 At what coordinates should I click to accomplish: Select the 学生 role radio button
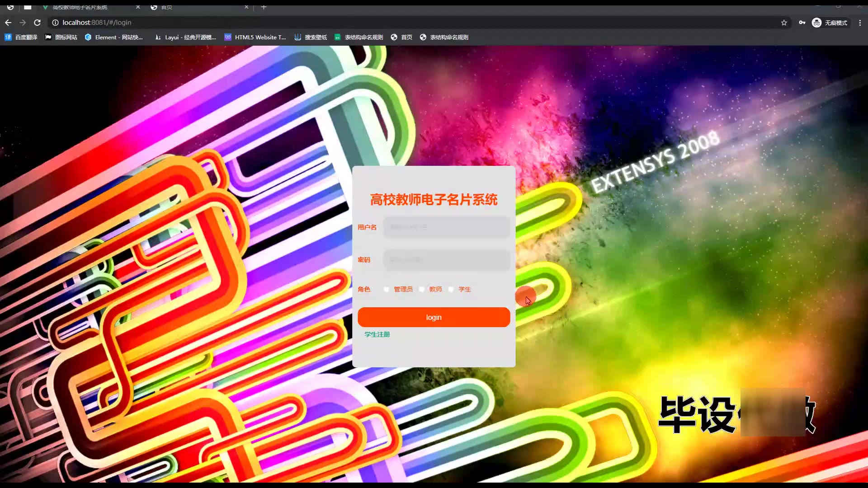click(451, 289)
